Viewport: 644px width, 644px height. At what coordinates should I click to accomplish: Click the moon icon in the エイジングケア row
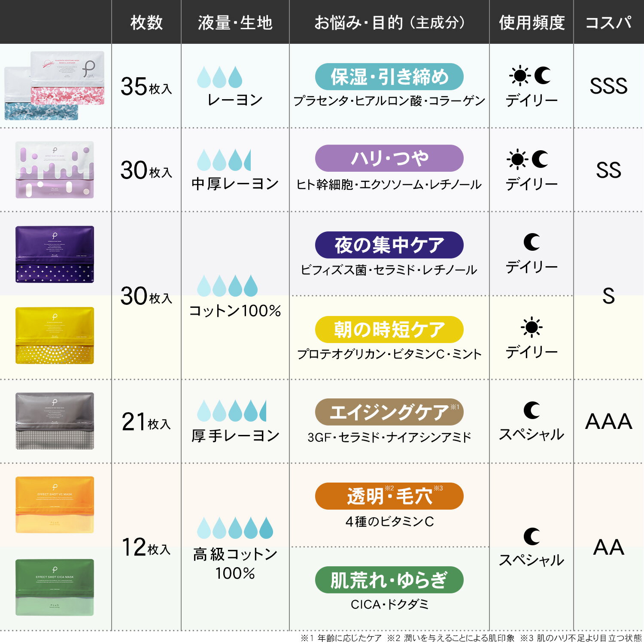[532, 410]
